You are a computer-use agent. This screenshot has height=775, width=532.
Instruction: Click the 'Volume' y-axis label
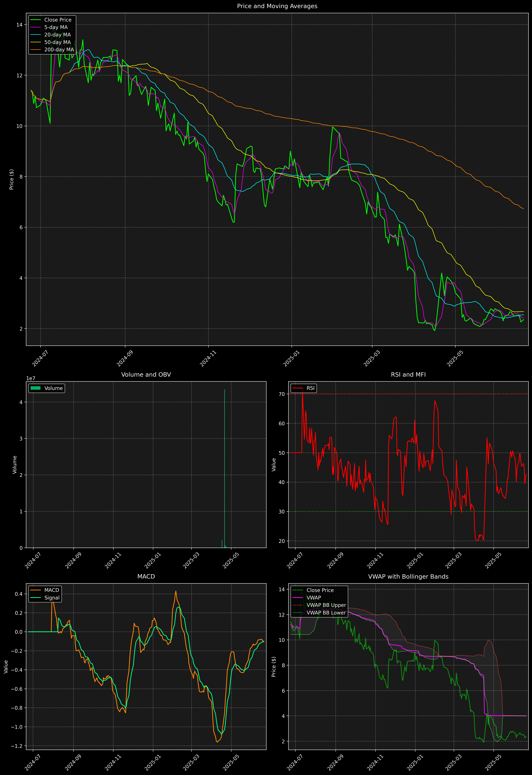click(x=15, y=464)
